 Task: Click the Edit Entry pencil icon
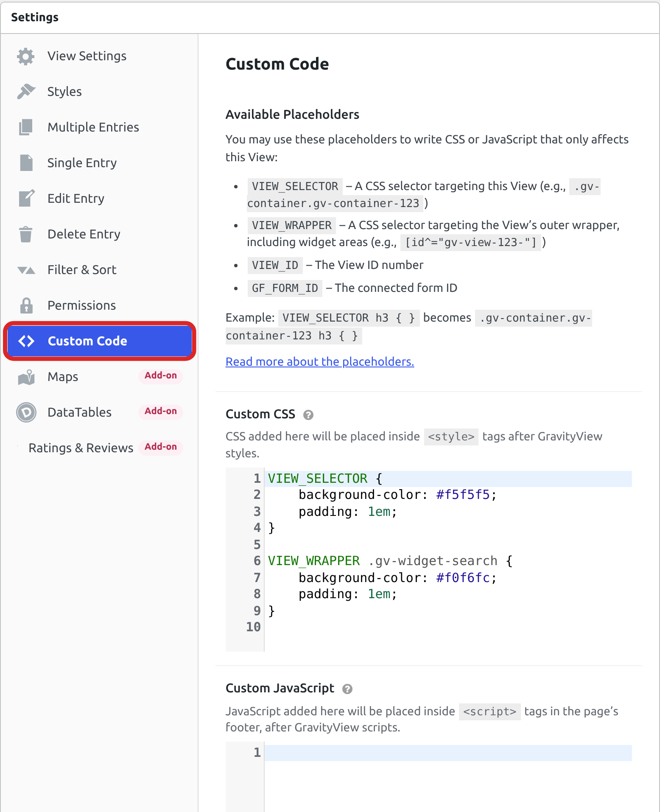coord(26,198)
